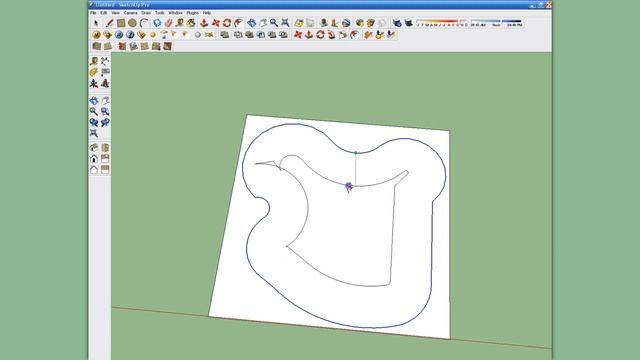Open the Tools menu
Image resolution: width=640 pixels, height=360 pixels.
click(160, 13)
